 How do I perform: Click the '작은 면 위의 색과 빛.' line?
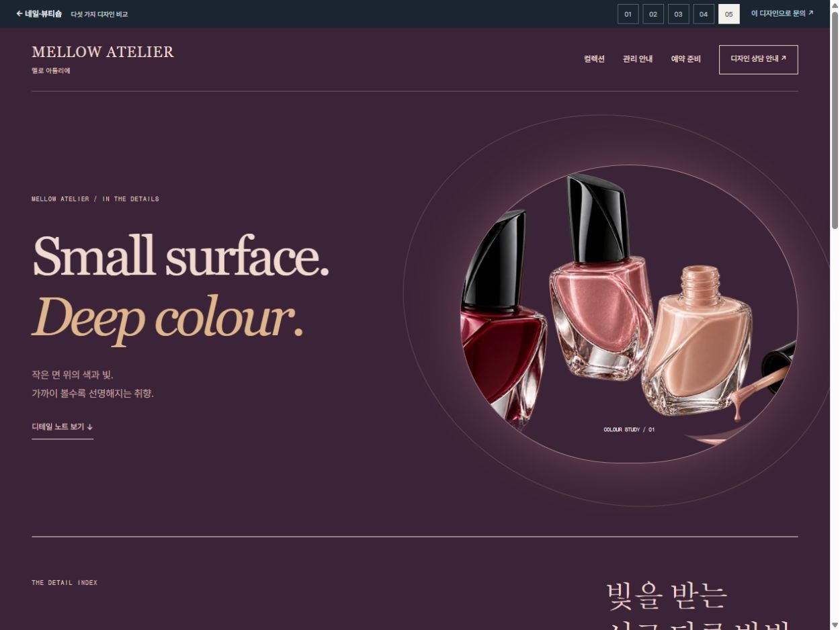point(73,375)
